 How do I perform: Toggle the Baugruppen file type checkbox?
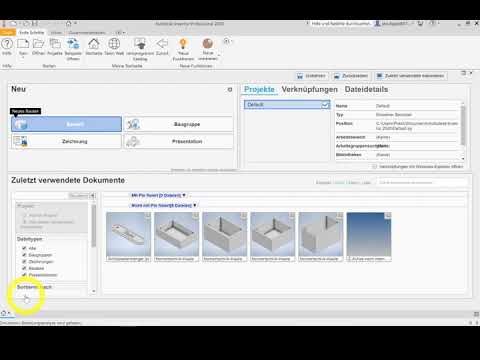(x=24, y=255)
